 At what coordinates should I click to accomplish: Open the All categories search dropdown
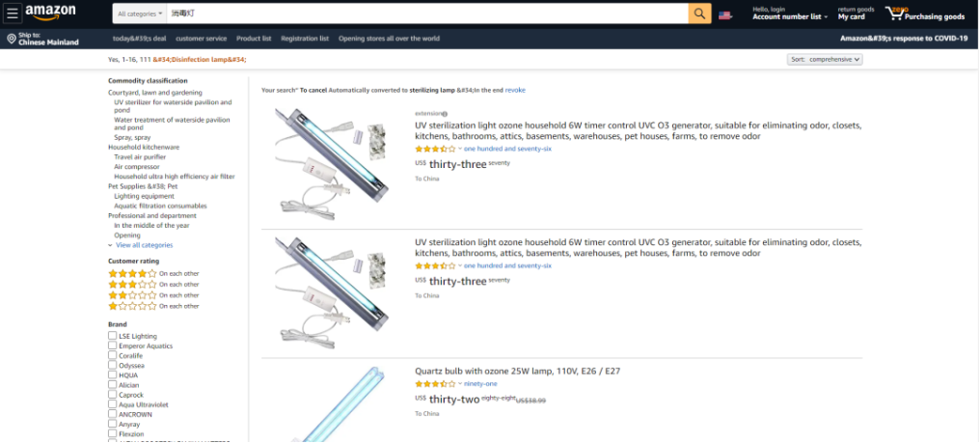point(139,14)
